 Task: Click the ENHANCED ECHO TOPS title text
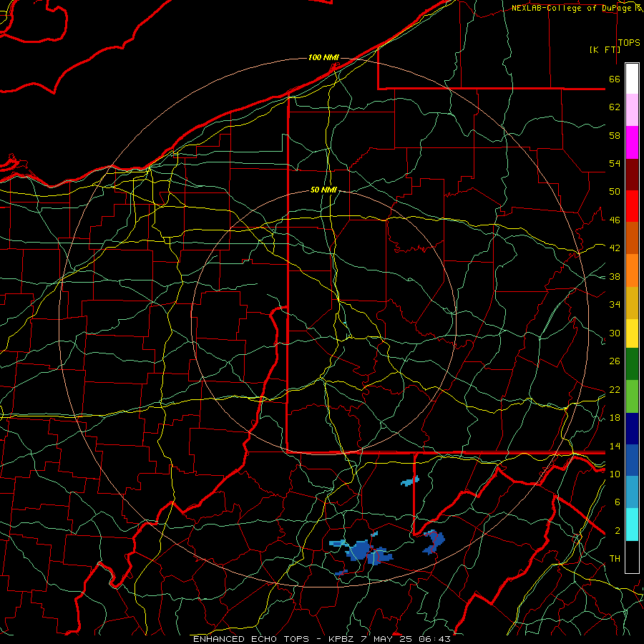(x=251, y=639)
